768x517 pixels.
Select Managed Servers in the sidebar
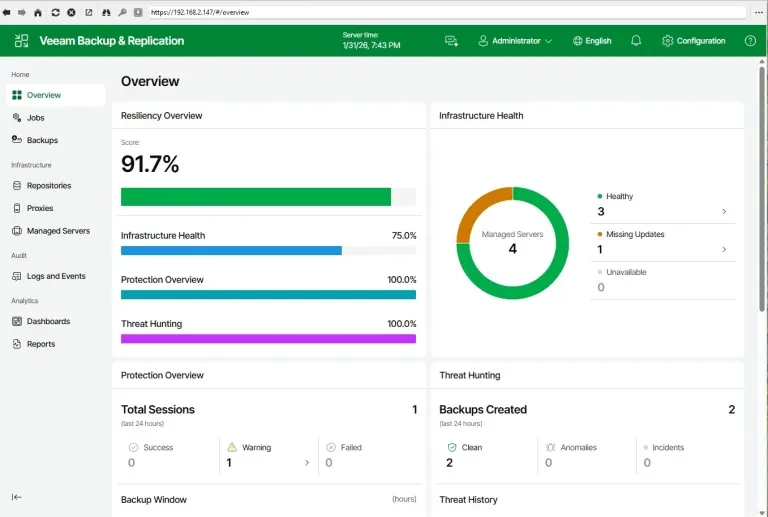(x=57, y=231)
